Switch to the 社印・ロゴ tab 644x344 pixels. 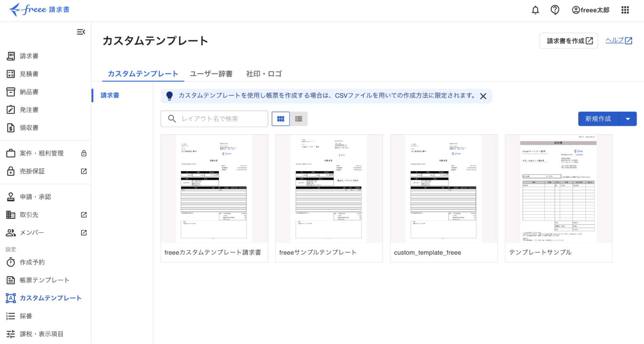tap(263, 74)
